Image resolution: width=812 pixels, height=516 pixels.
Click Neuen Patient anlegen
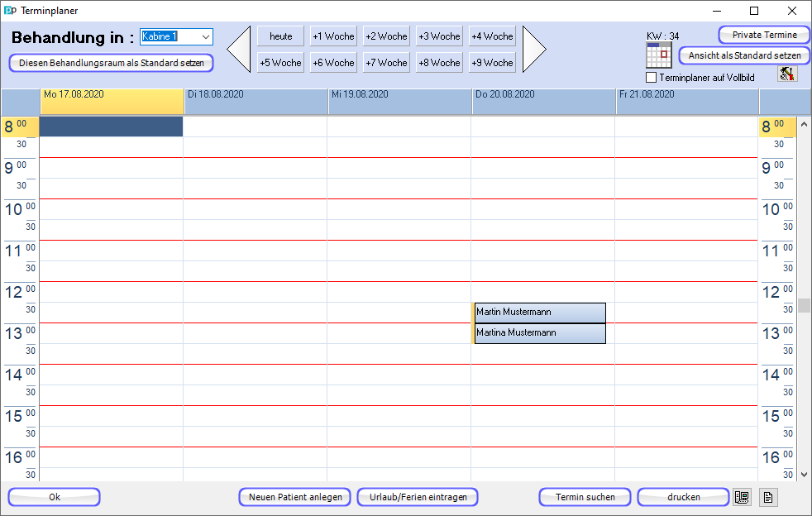click(x=295, y=497)
